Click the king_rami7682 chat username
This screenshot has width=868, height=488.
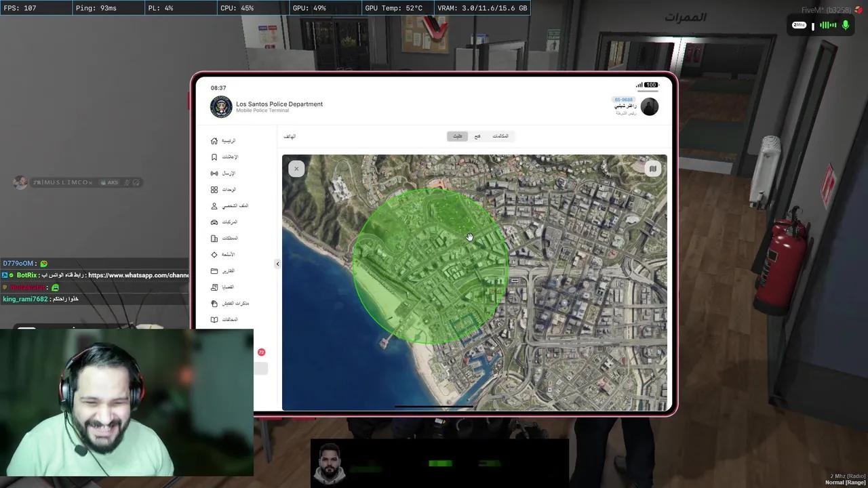point(25,300)
